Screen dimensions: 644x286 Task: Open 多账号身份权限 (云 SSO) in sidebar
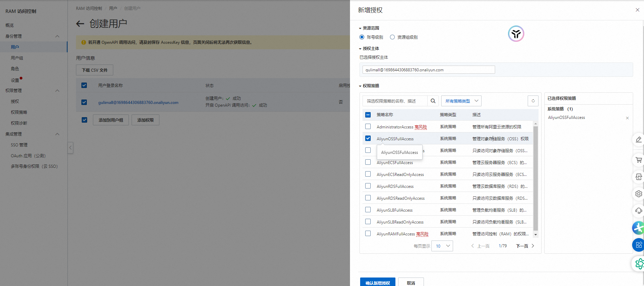[34, 166]
